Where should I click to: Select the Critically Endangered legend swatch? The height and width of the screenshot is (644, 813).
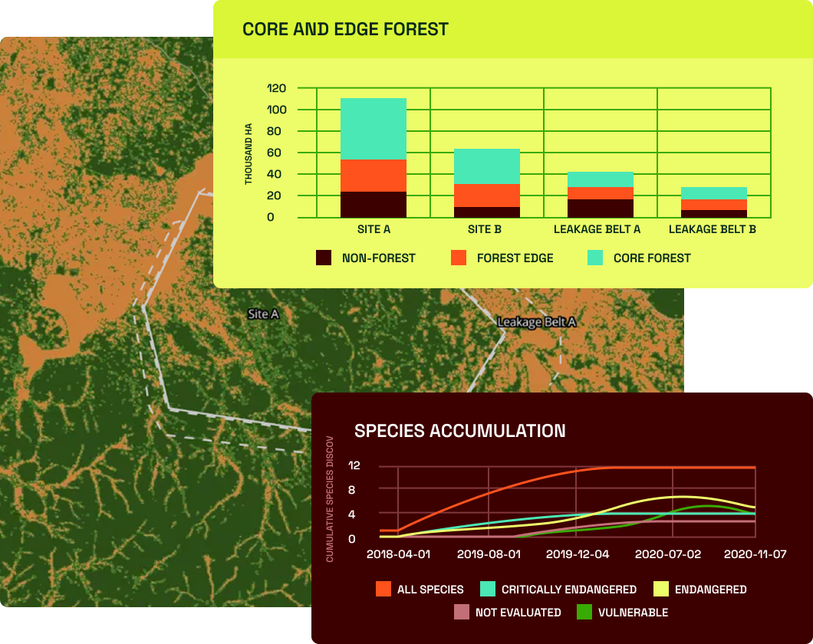[488, 589]
